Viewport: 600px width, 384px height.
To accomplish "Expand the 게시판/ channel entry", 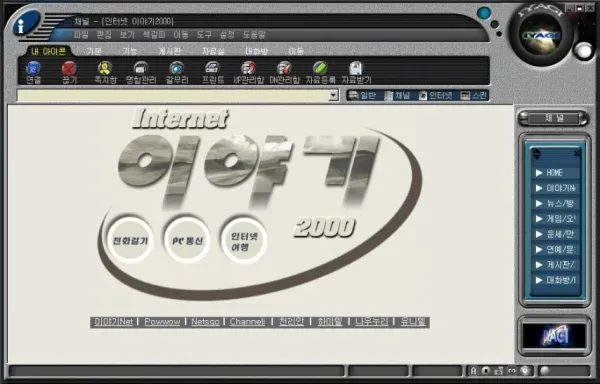I will (556, 265).
